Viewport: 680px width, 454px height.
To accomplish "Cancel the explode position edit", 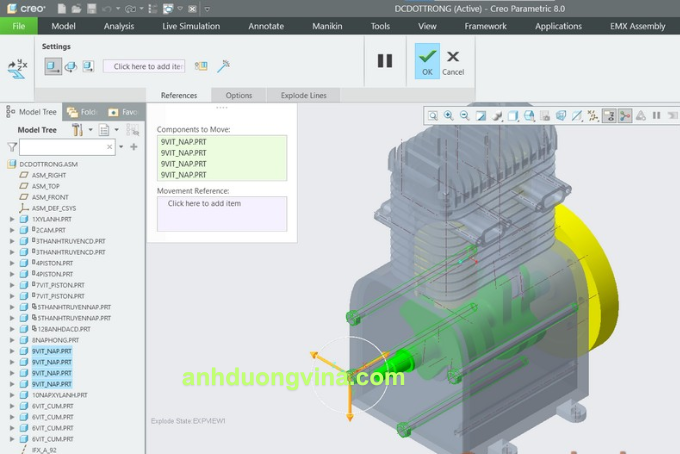I will click(x=453, y=60).
